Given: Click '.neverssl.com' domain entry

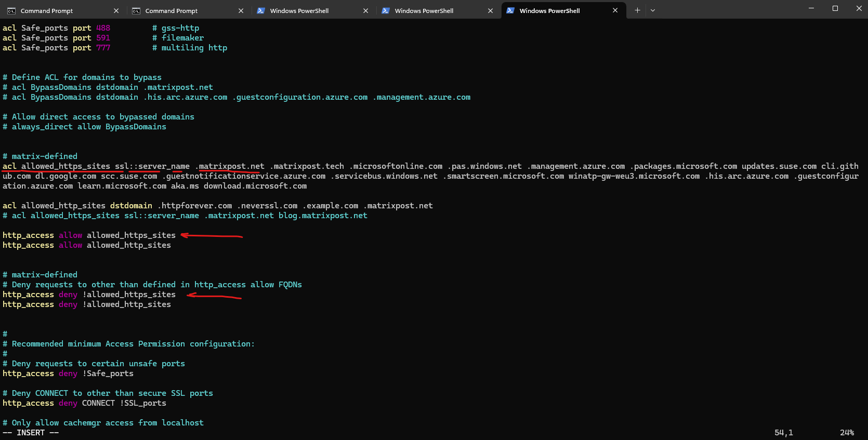Looking at the screenshot, I should [267, 206].
